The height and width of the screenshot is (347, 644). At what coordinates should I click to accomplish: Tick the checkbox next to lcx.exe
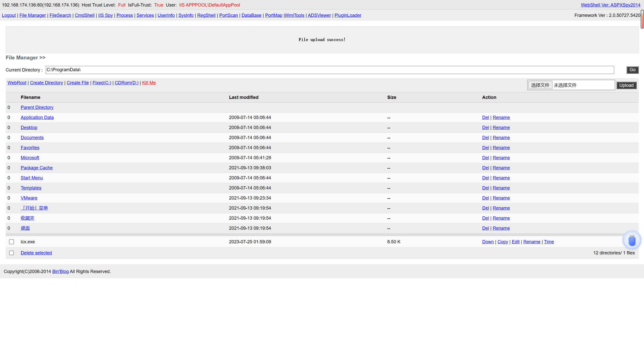[x=12, y=242]
